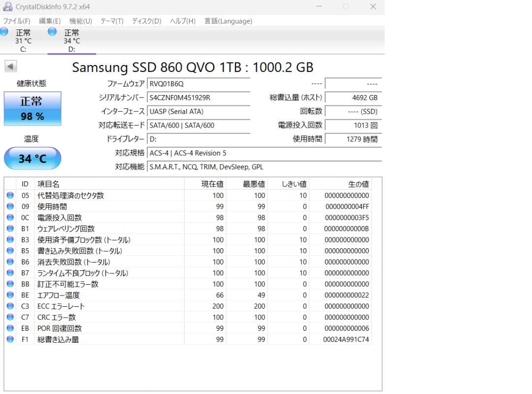Click the 温度 label
Screen dimensions: 532x394
[x=31, y=139]
